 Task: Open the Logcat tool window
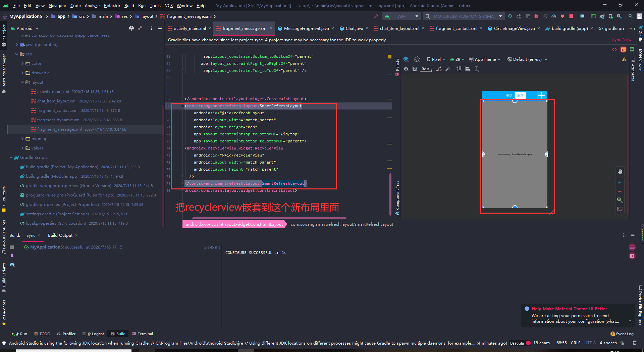click(93, 334)
